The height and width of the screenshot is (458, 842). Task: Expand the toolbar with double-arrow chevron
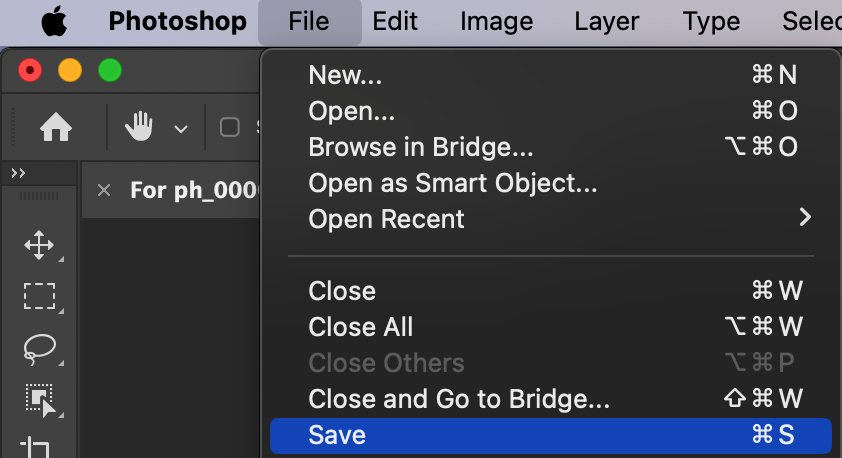[x=18, y=173]
